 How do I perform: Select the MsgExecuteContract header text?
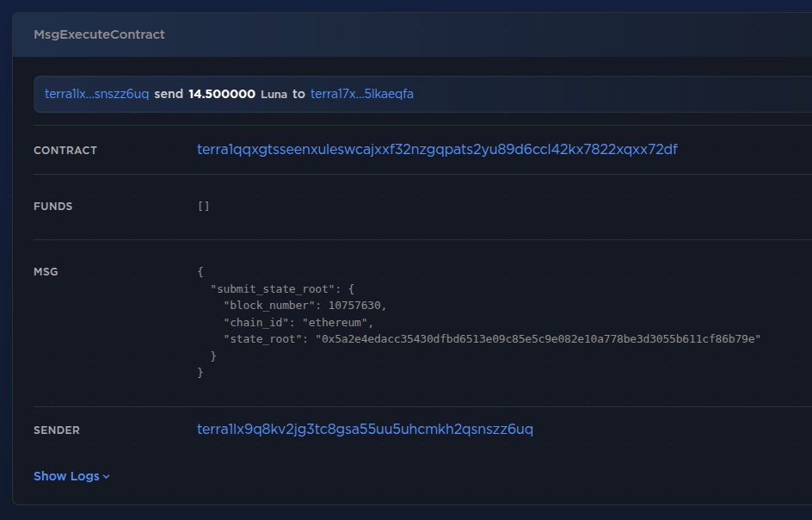tap(99, 34)
